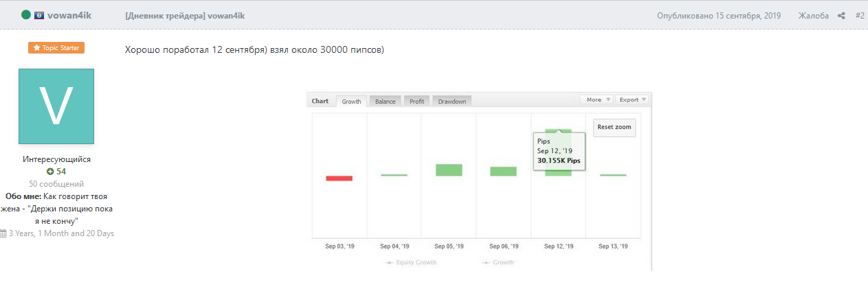Click the blue flag icon beside vowan4ik
Screen dimensions: 868x289
[x=40, y=14]
